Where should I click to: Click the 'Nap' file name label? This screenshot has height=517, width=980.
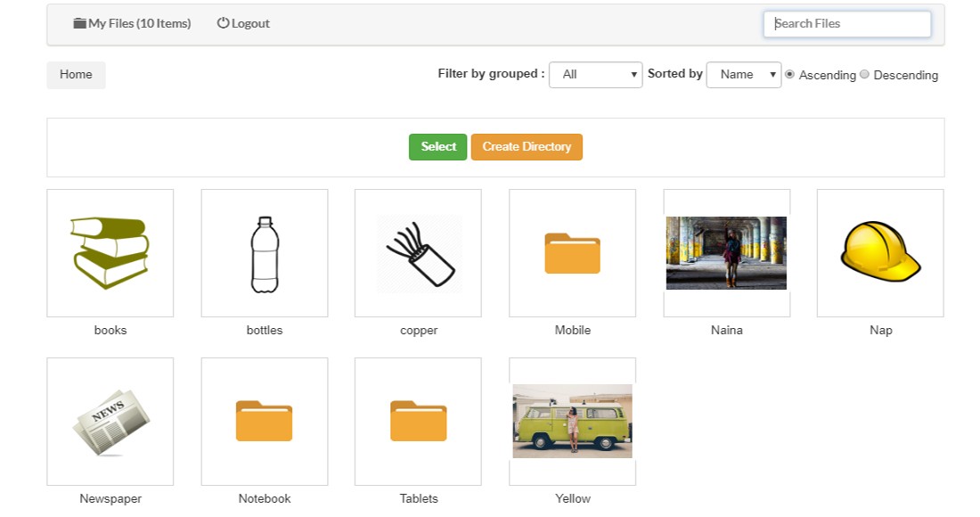coord(880,330)
